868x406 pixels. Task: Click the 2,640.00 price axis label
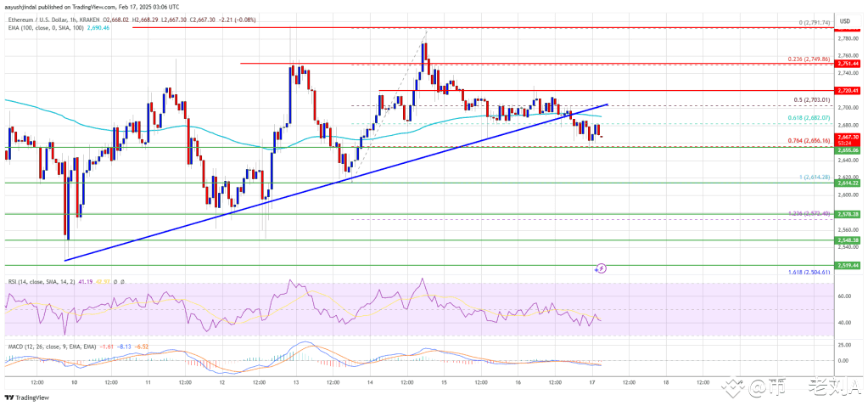(848, 161)
